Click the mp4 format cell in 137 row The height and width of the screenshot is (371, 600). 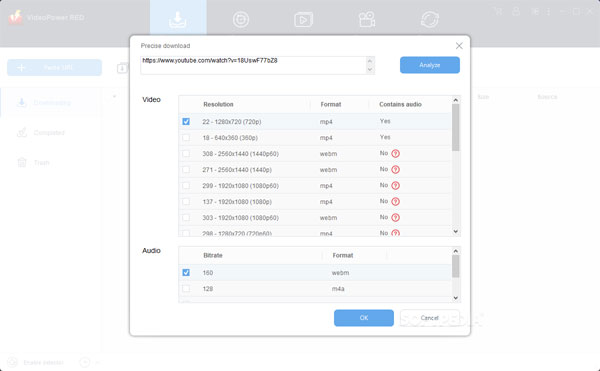(326, 202)
